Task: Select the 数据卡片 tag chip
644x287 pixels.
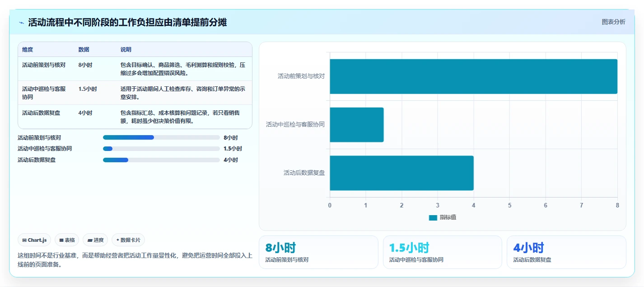Action: coord(128,240)
